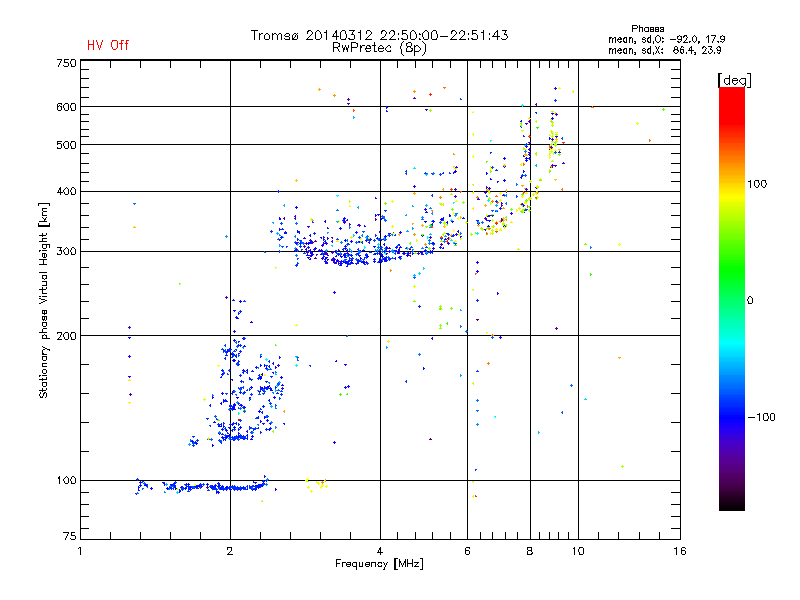
Task: Click the red 'HV Off' status text
Action: (108, 45)
